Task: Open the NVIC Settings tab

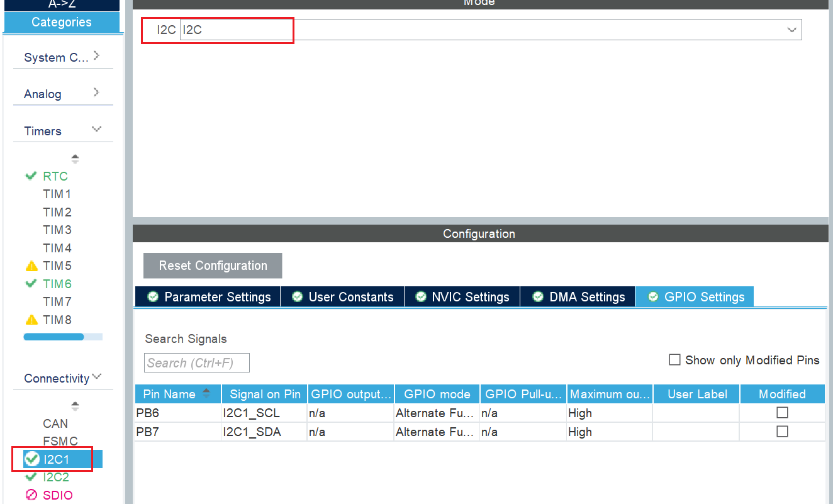Action: tap(462, 297)
